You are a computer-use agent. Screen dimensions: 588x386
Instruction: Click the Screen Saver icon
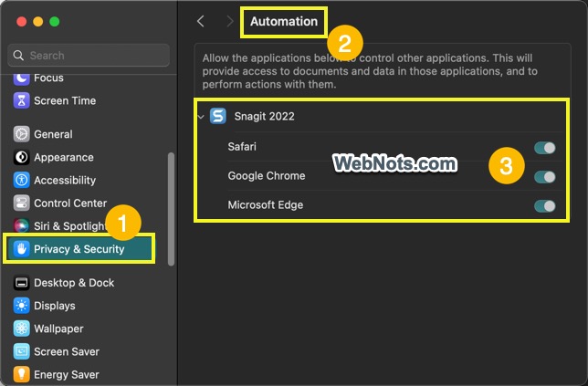pos(21,351)
